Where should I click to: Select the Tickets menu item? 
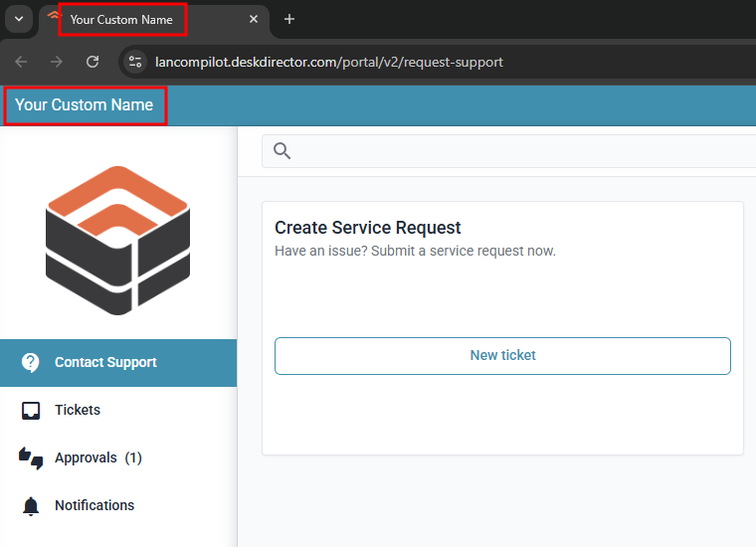point(78,410)
